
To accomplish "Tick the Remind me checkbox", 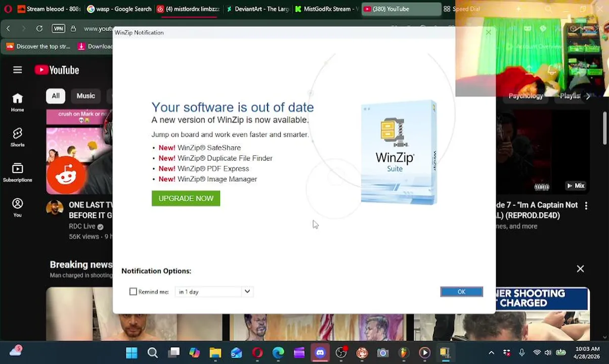I will click(x=133, y=292).
